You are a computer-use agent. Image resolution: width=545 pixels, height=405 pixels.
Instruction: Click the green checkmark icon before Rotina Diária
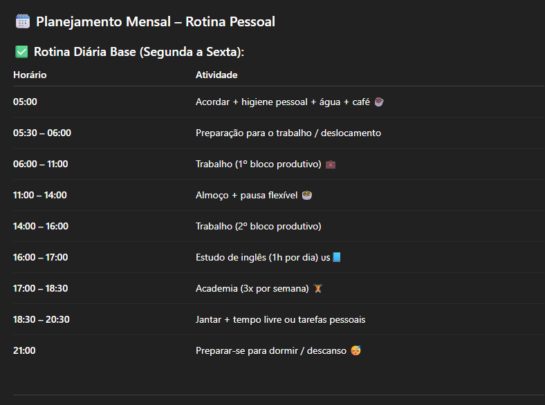(x=22, y=52)
